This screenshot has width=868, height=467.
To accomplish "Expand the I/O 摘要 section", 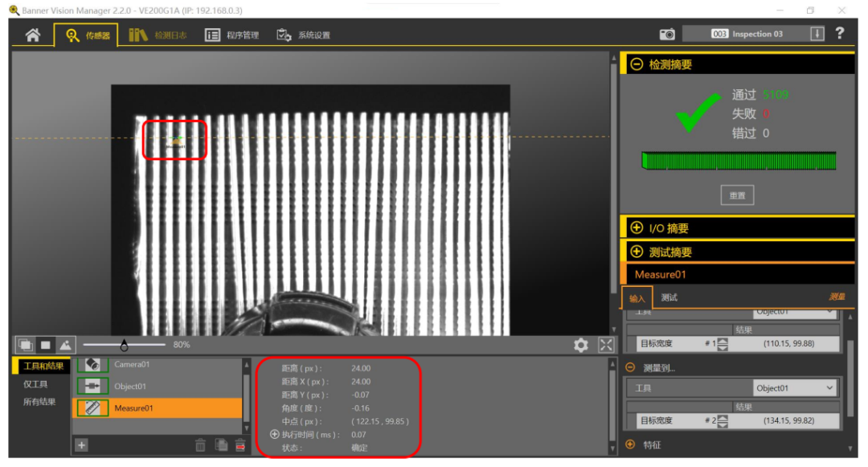I will (x=637, y=228).
